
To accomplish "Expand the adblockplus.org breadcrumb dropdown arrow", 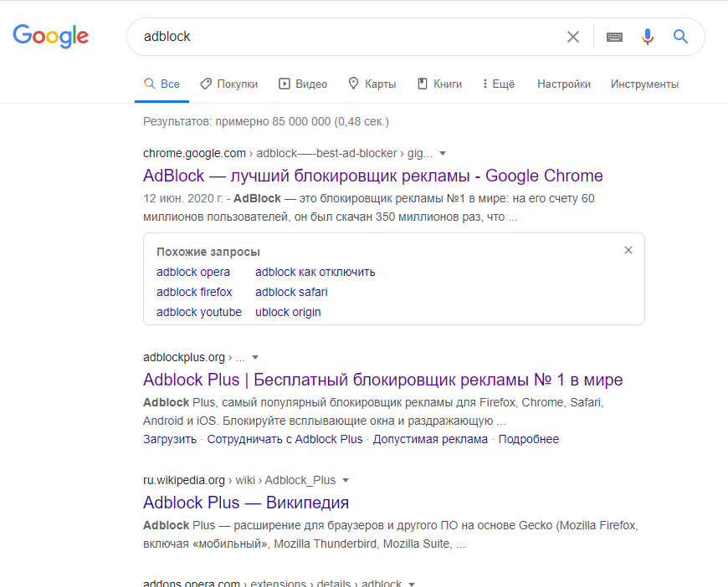I will [255, 357].
